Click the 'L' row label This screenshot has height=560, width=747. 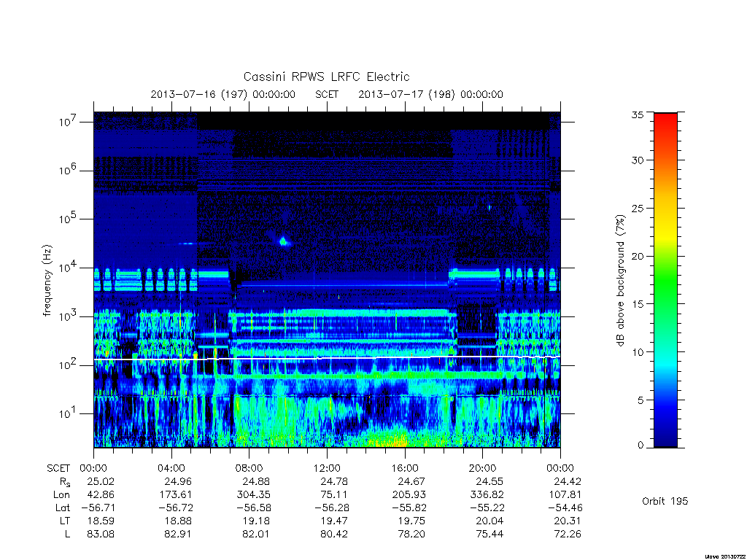point(67,534)
